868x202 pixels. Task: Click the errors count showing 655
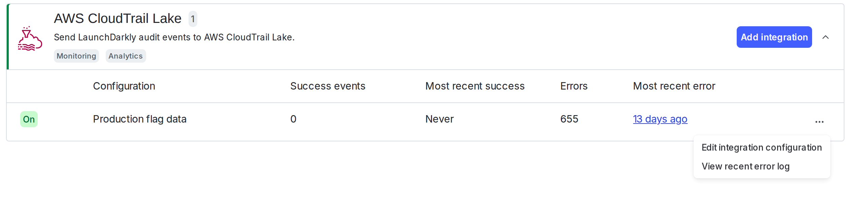point(569,119)
